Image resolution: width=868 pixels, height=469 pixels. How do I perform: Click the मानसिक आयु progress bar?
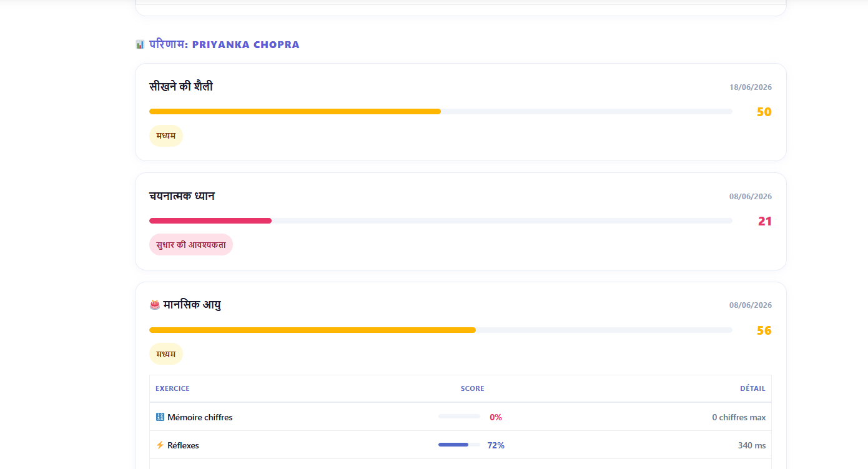pyautogui.click(x=441, y=330)
